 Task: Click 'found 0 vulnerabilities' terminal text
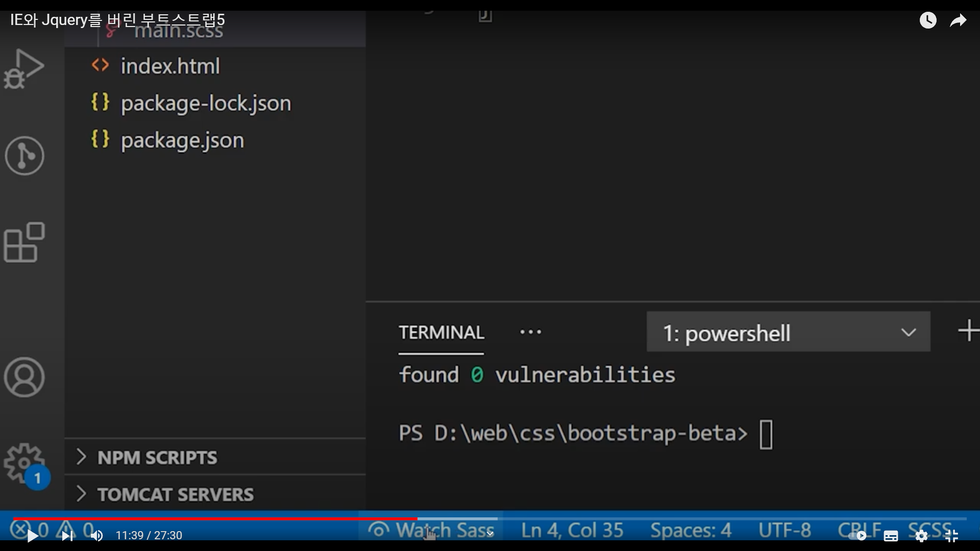coord(537,375)
